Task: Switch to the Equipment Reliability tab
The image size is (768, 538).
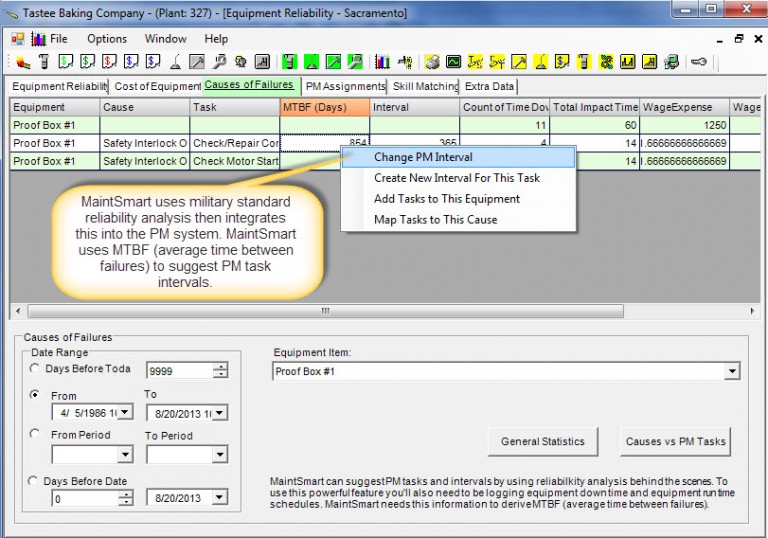Action: coord(59,86)
